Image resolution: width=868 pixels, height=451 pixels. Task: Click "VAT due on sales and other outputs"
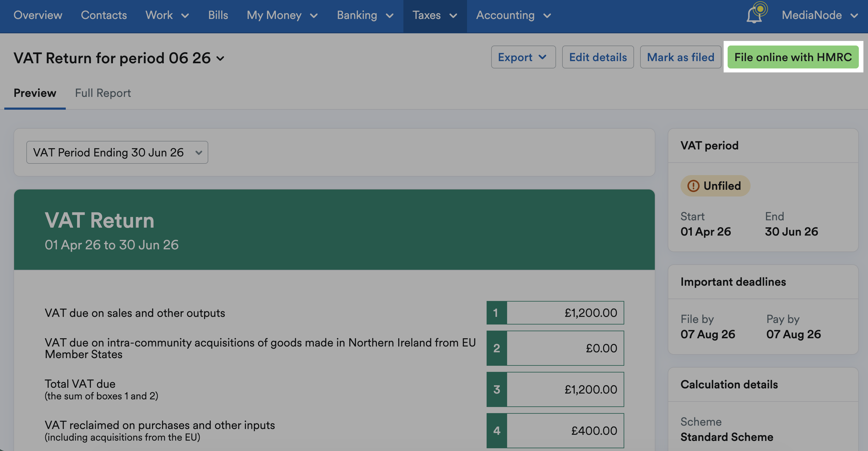point(135,313)
